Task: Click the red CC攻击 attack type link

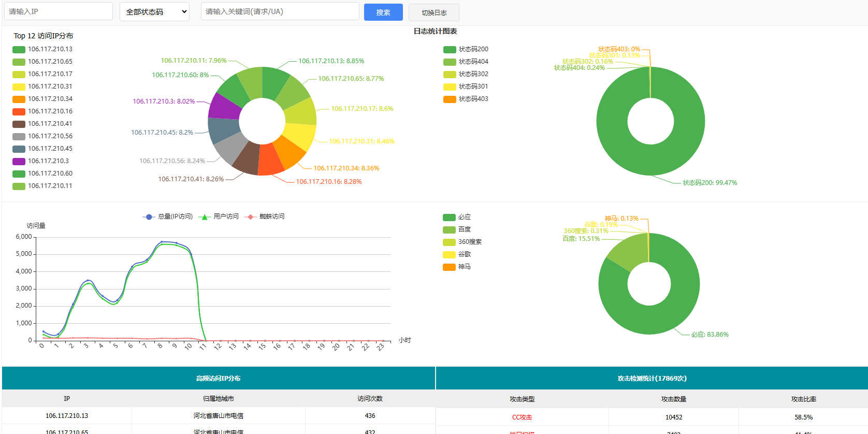Action: pyautogui.click(x=522, y=417)
